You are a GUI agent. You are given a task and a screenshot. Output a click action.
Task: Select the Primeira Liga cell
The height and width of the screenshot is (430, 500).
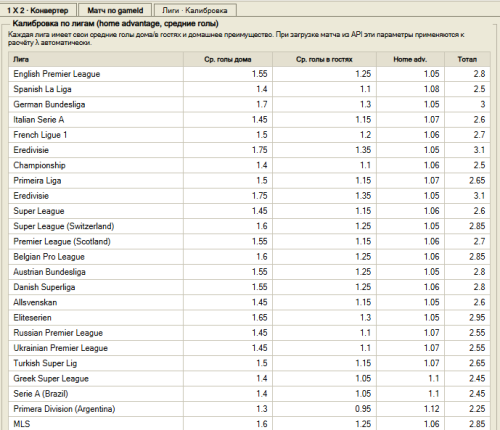coord(96,181)
